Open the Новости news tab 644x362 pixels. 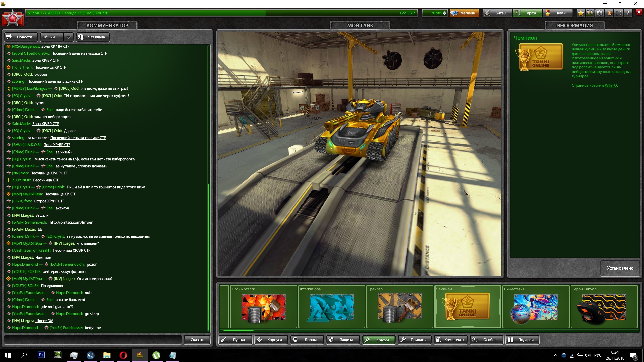[21, 37]
